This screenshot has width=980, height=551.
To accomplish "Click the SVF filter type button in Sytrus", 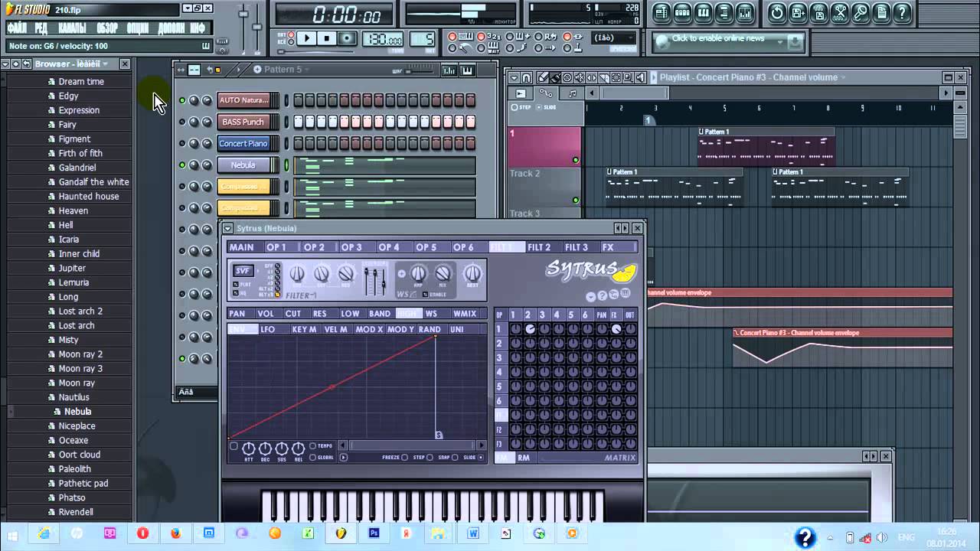I will pos(243,270).
